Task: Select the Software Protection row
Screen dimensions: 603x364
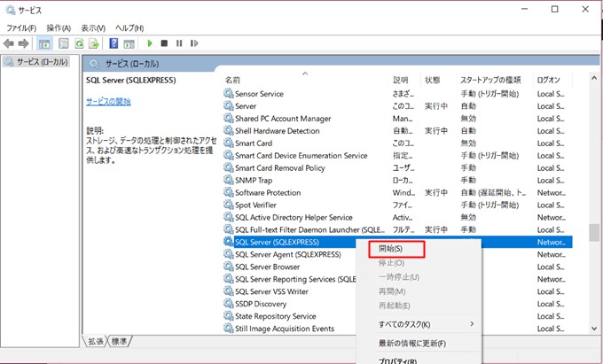Action: (397, 192)
